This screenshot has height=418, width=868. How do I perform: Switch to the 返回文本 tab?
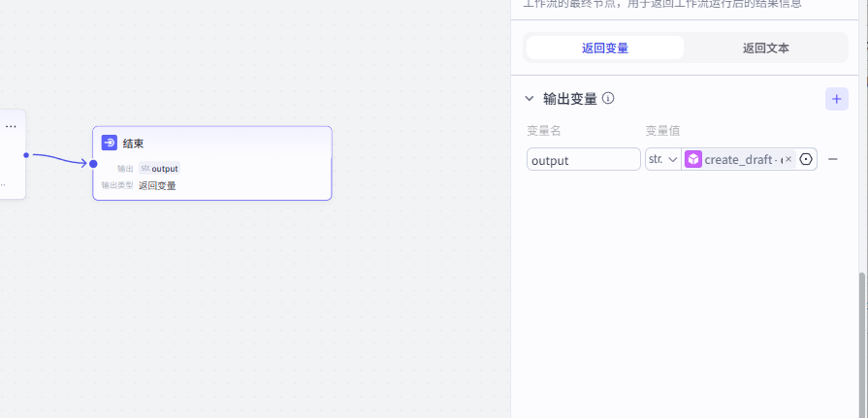(x=765, y=48)
